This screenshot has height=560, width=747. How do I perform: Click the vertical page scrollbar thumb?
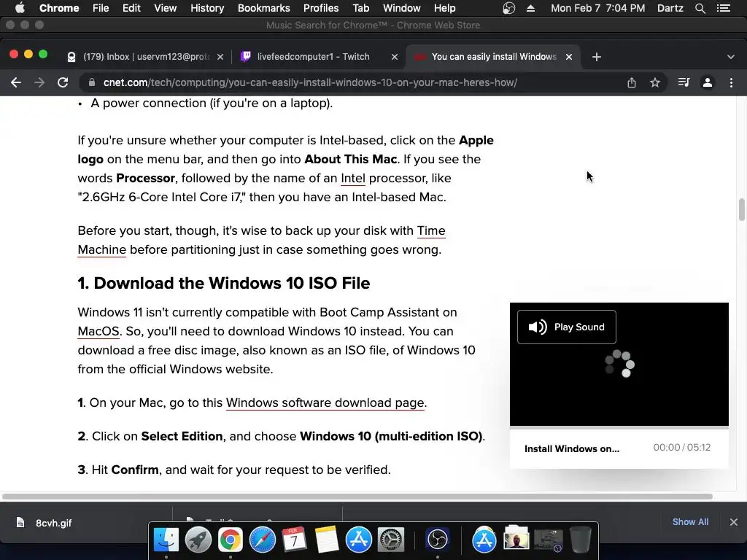(x=741, y=209)
